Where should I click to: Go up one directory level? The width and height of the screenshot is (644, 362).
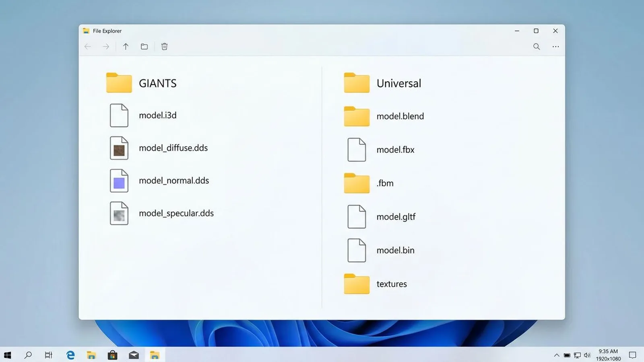pos(126,47)
